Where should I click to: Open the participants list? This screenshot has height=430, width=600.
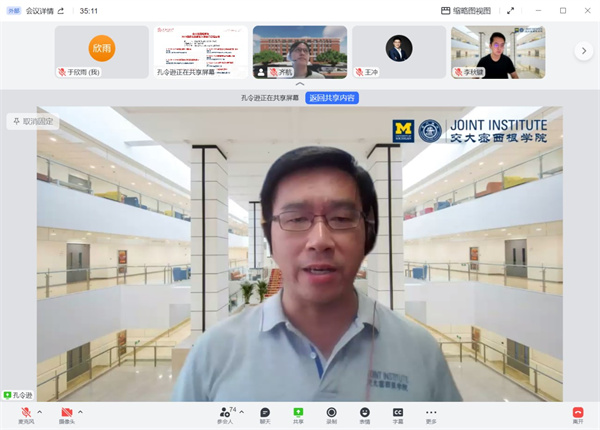(225, 414)
